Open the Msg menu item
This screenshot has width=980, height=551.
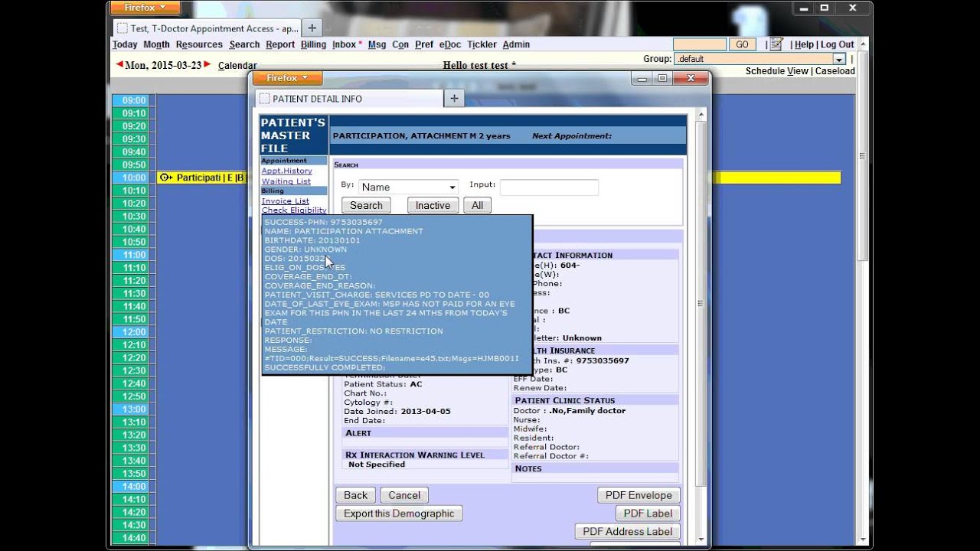click(377, 44)
